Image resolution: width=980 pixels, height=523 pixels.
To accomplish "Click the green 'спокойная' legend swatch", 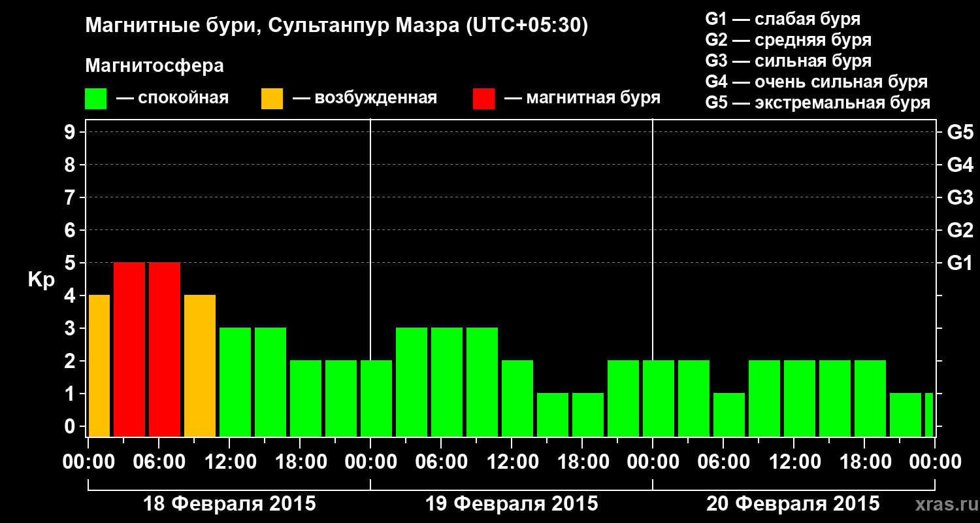I will pos(96,99).
